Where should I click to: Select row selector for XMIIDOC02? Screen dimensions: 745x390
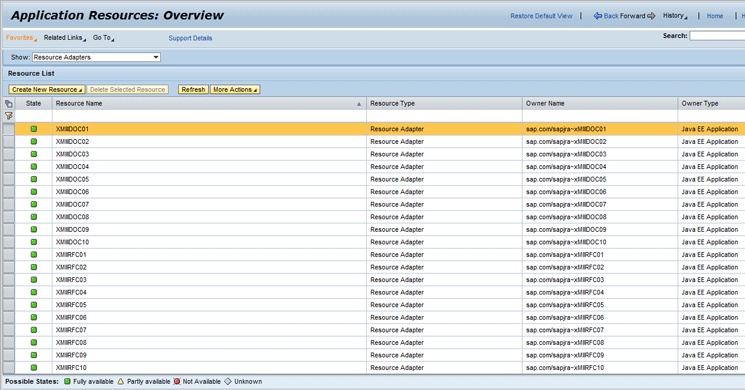coord(9,142)
